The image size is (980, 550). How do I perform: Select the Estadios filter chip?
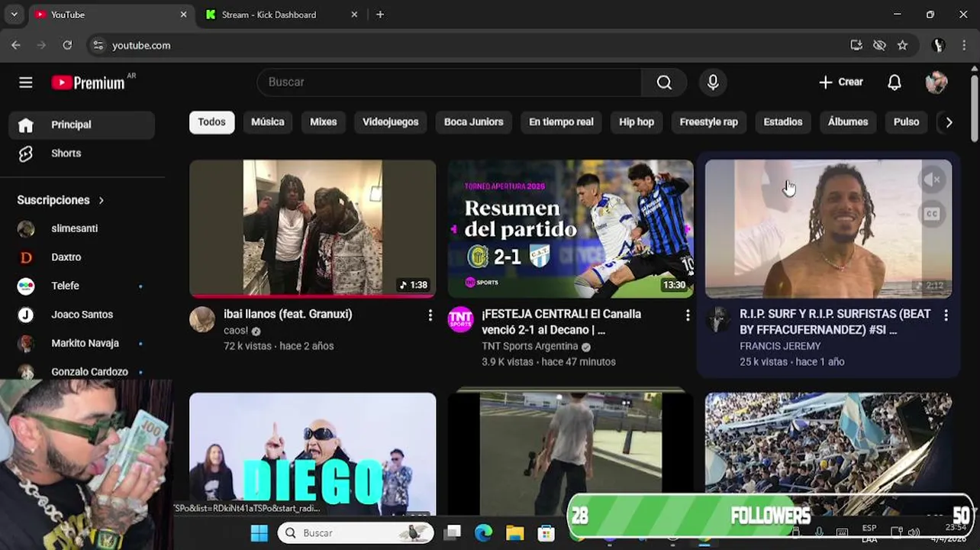pyautogui.click(x=783, y=122)
